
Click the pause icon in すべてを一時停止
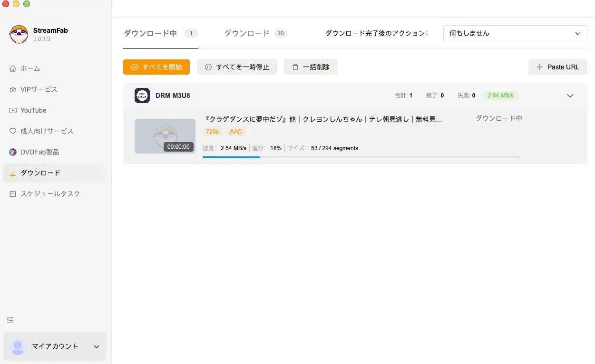point(208,67)
